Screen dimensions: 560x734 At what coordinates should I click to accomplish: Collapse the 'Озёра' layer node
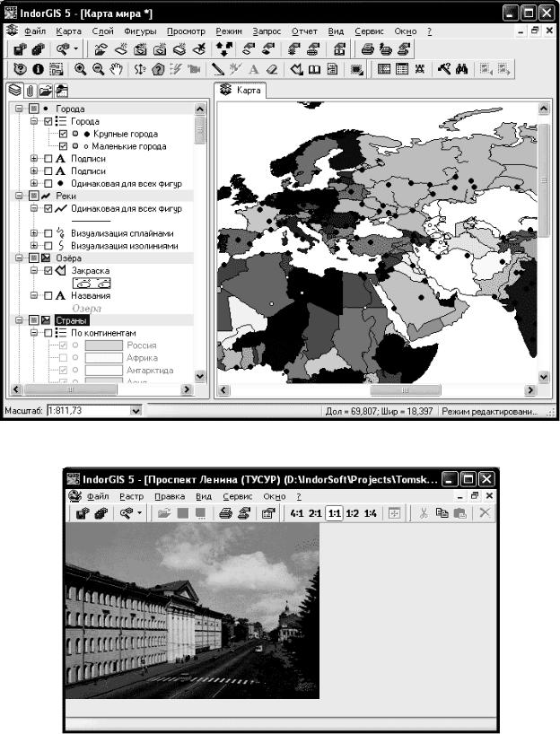click(x=19, y=258)
